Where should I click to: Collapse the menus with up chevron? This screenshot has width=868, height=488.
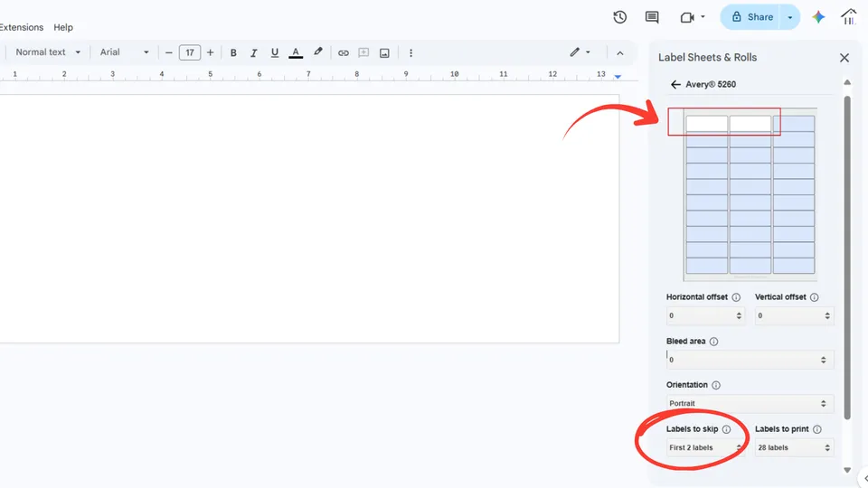[x=620, y=53]
